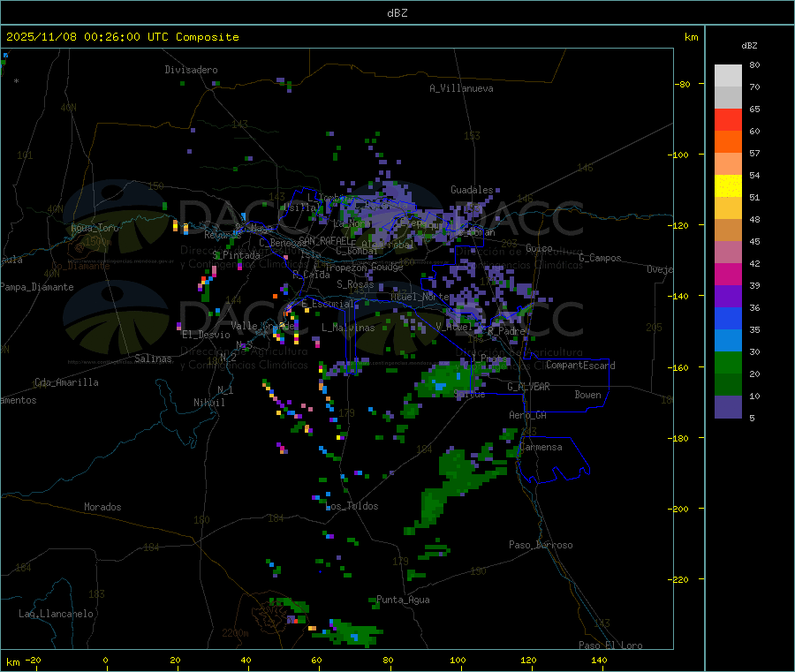Viewport: 795px width, 672px height.
Task: Click the 'C_Bombal' map label
Action: [x=357, y=251]
